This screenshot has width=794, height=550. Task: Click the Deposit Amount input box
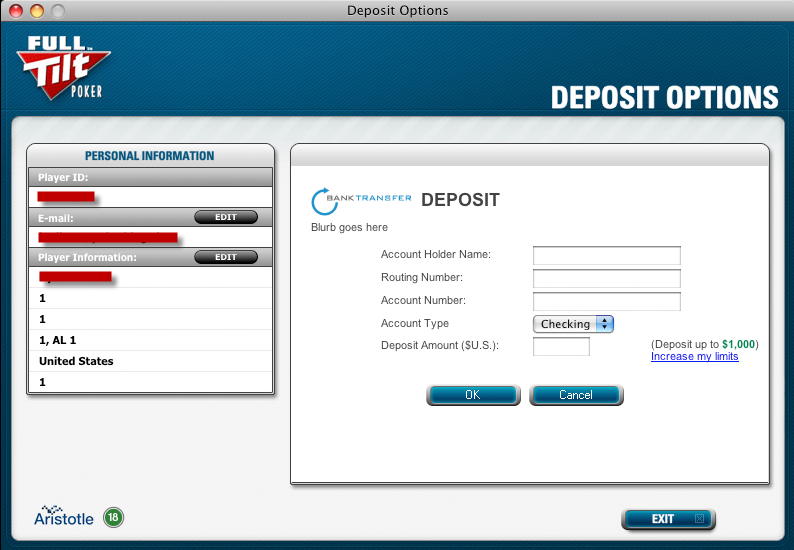(x=561, y=346)
